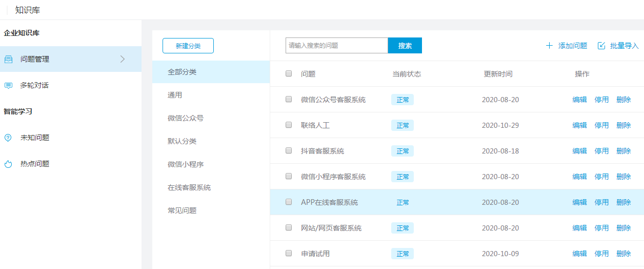Image resolution: width=644 pixels, height=269 pixels.
Task: Click the 批量导入 import icon
Action: click(601, 46)
